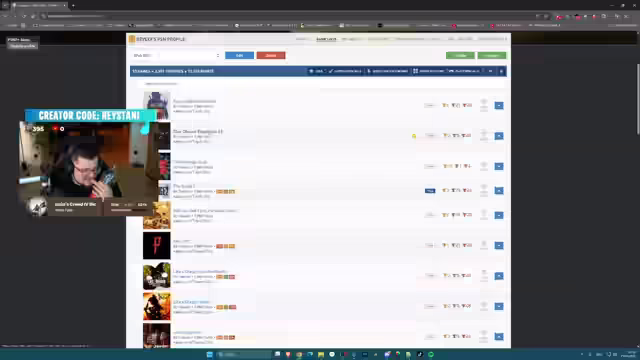Expand the blue arrow button on the red P game row
Image resolution: width=640 pixels, height=360 pixels.
pos(499,245)
